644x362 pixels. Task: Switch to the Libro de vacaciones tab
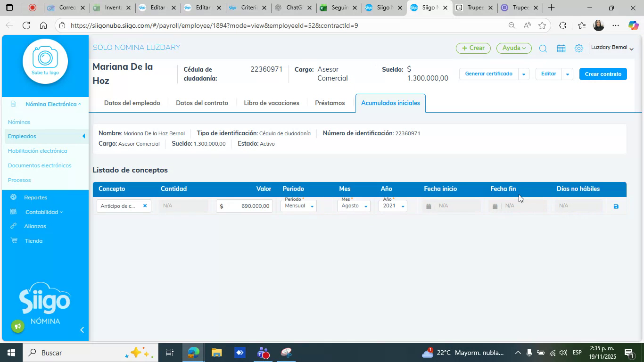pos(272,103)
